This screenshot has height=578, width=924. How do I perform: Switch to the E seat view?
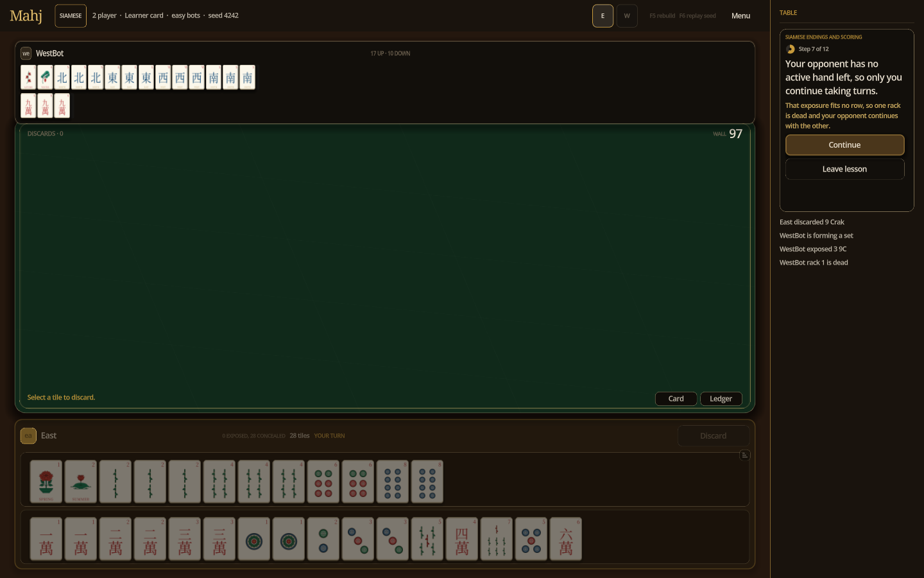(x=603, y=16)
